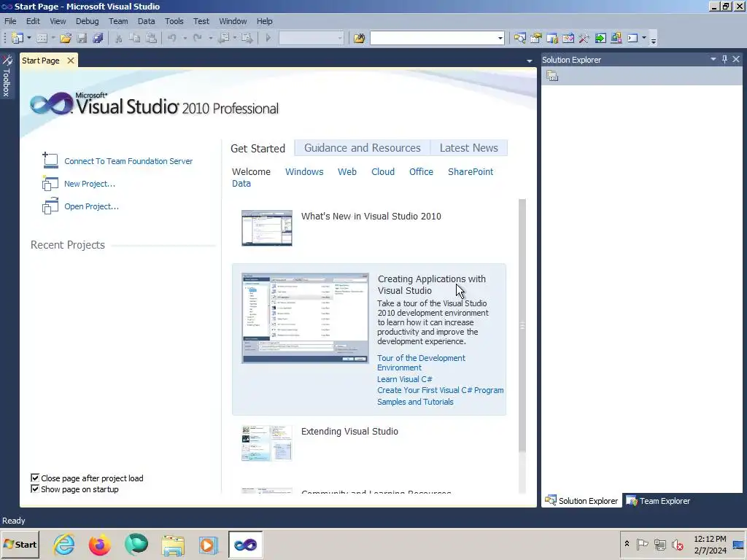Click Connect To Team Foundation Server
This screenshot has height=560, width=747.
(128, 161)
